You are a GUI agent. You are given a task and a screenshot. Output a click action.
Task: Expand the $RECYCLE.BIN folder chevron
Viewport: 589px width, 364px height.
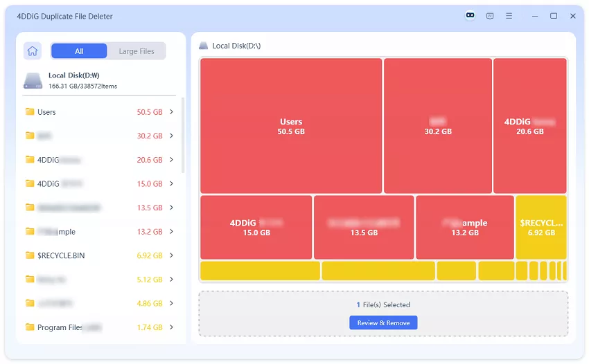[x=171, y=255]
